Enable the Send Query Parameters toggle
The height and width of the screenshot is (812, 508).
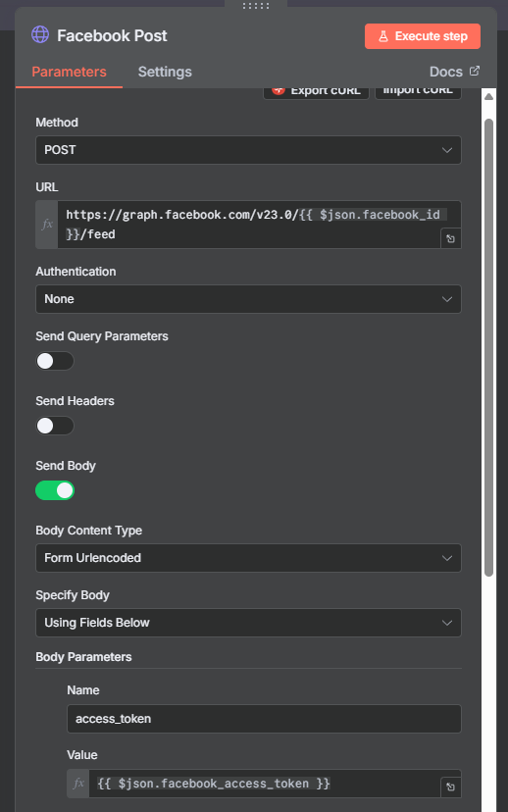55,361
